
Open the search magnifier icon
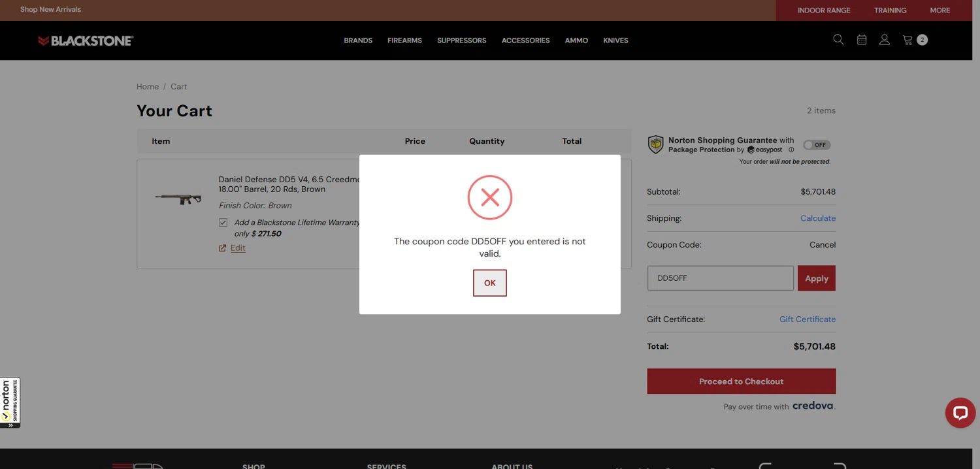coord(838,40)
